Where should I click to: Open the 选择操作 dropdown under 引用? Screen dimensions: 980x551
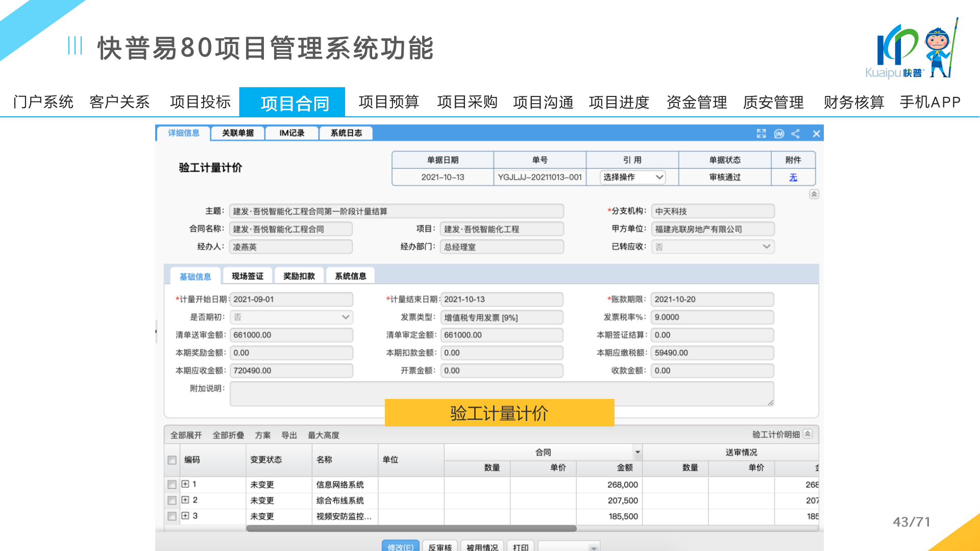pyautogui.click(x=633, y=177)
